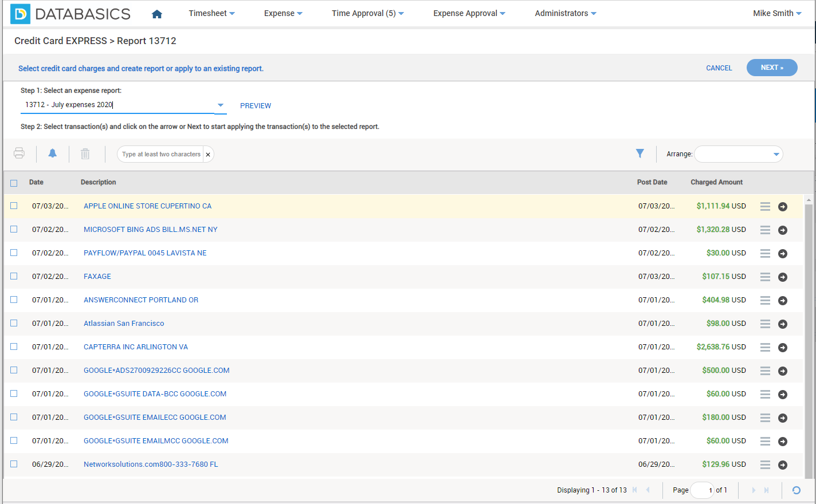This screenshot has height=504, width=816.
Task: Apply APPLE ONLINE STORE charge with arrow
Action: pyautogui.click(x=783, y=207)
